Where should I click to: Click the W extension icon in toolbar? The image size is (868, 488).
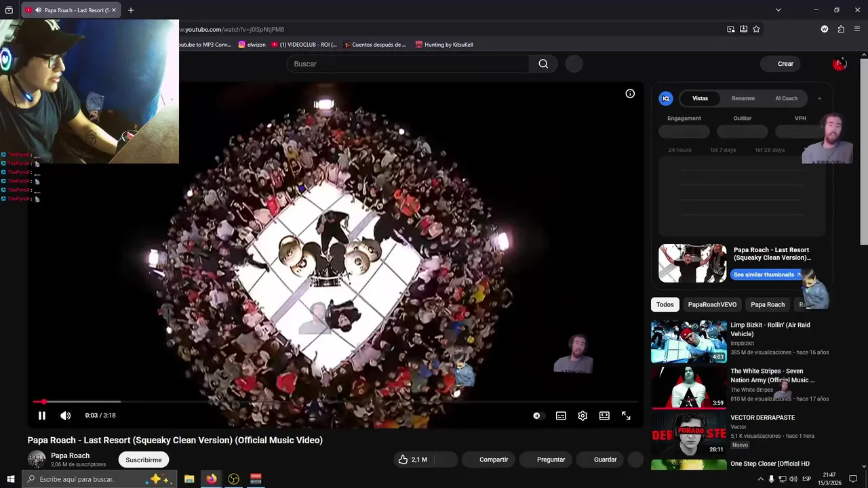pos(825,29)
